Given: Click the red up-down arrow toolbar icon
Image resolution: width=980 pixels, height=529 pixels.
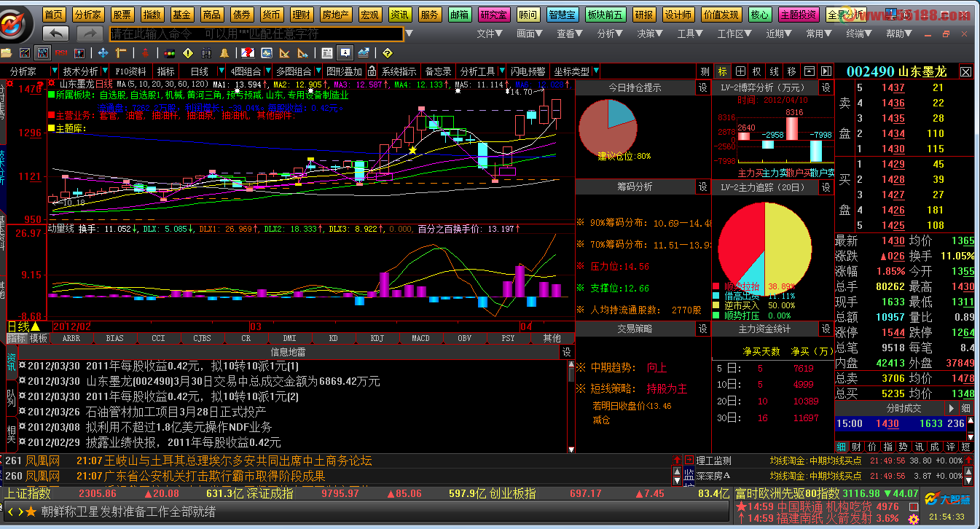Looking at the screenshot, I should tap(145, 52).
